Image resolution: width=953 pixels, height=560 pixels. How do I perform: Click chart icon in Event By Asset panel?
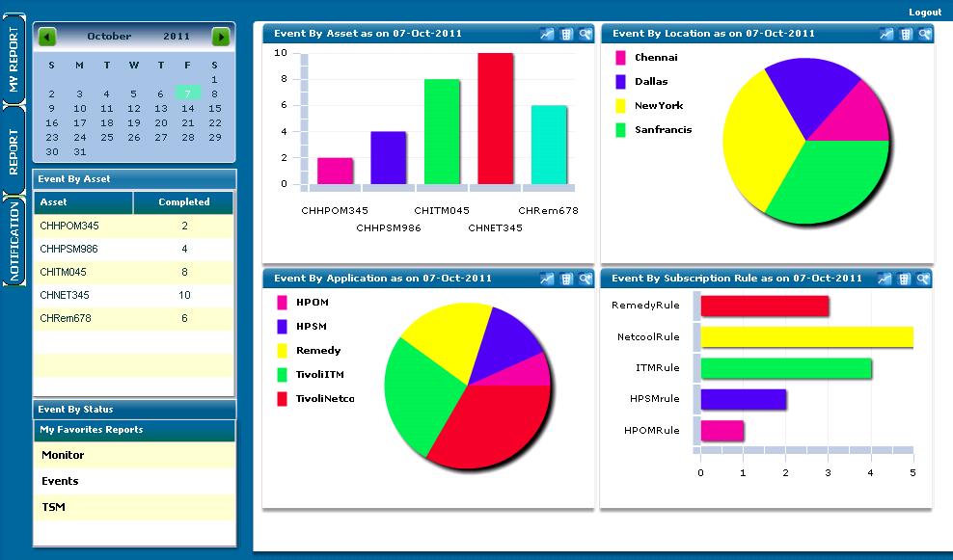tap(548, 34)
